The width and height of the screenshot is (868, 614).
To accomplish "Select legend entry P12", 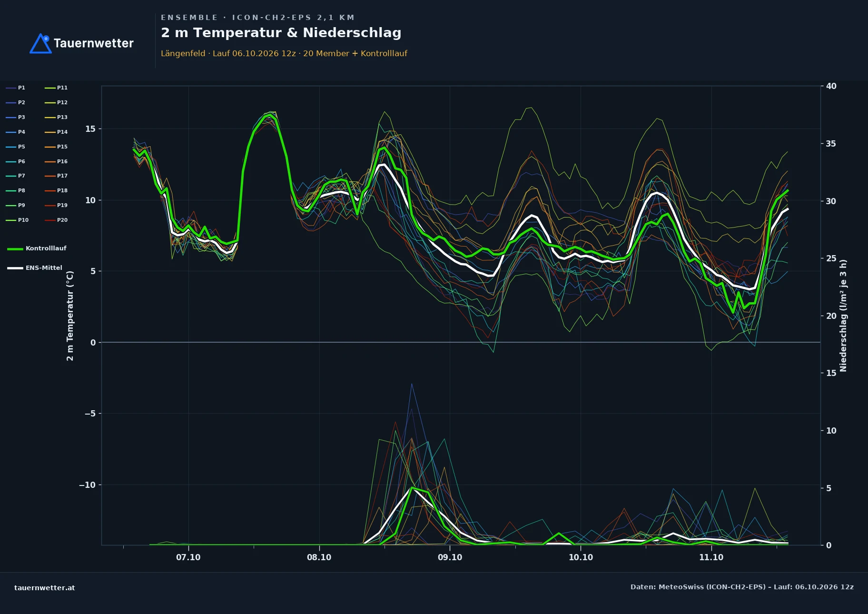I will tap(56, 102).
